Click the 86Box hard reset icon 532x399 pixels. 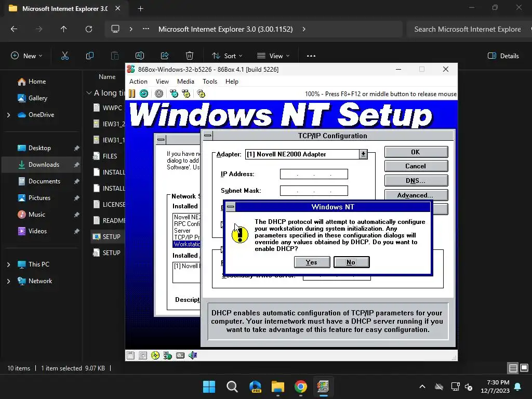144,94
